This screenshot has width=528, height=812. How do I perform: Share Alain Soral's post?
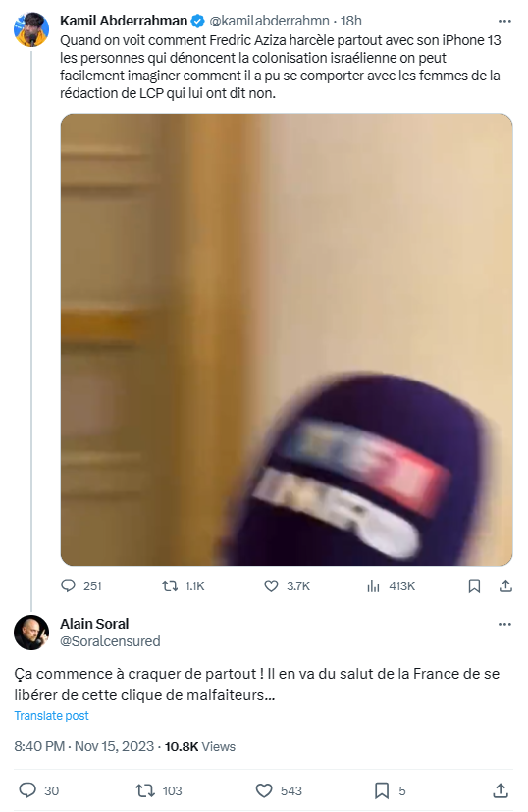tap(500, 790)
